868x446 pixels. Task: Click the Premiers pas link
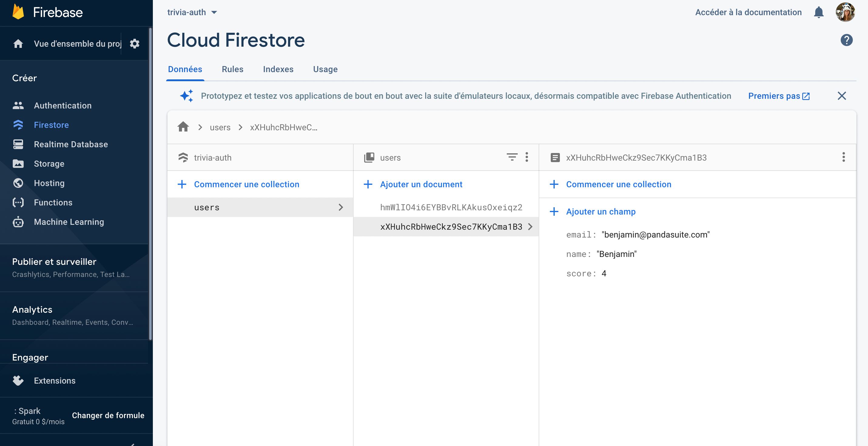tap(774, 96)
